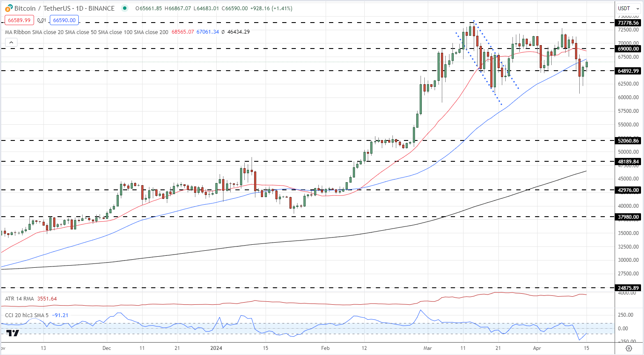Click the Apr label on time axis
Screen dimensions: 644x355
[x=537, y=348]
